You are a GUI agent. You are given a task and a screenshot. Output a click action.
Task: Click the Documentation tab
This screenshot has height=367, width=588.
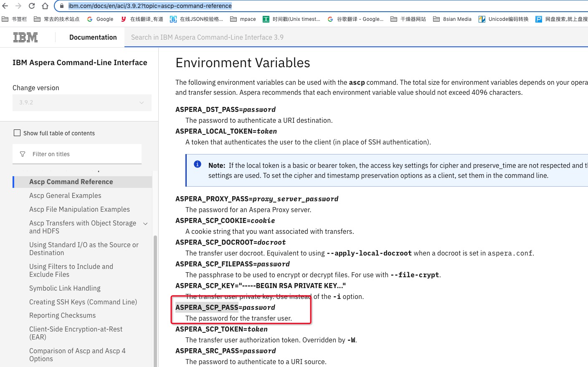(93, 37)
